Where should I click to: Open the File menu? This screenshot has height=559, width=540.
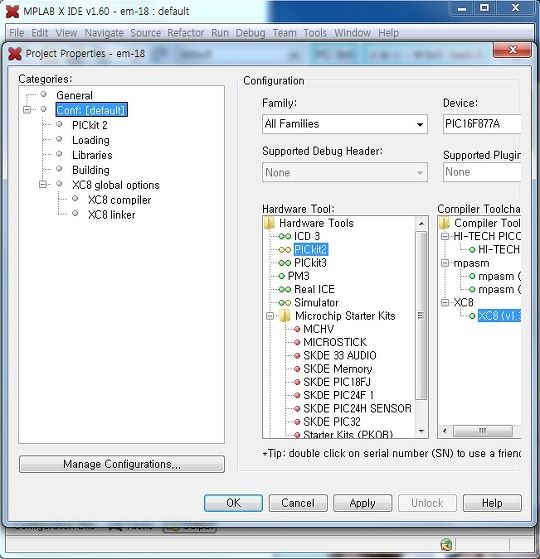point(17,33)
